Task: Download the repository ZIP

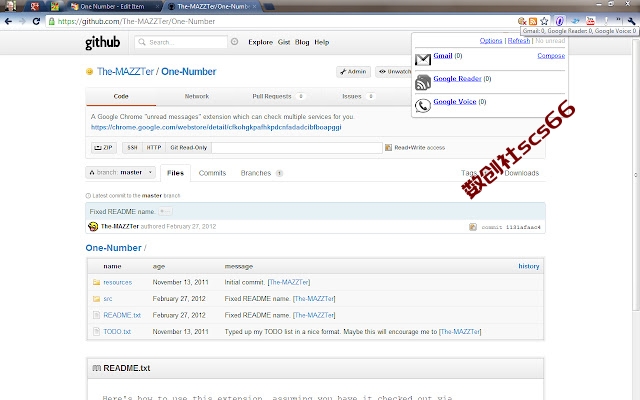Action: pyautogui.click(x=104, y=147)
